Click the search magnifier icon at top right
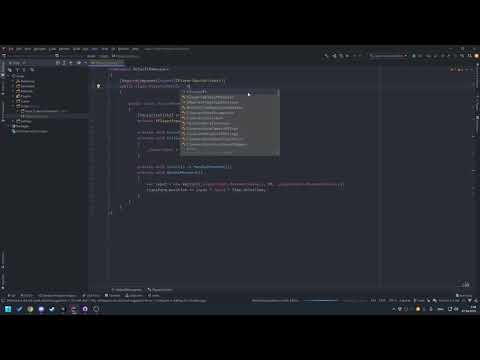This screenshot has width=480, height=360. coord(470,56)
